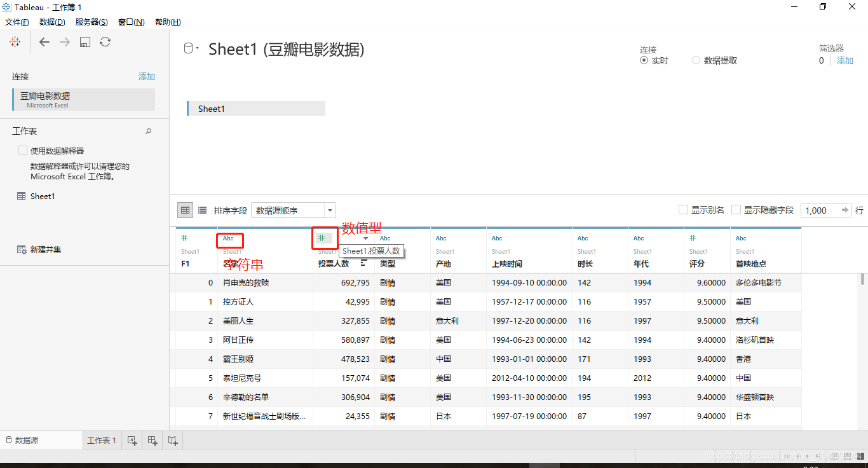Click the forward arrow toolbar icon
The height and width of the screenshot is (468, 868).
pos(65,42)
